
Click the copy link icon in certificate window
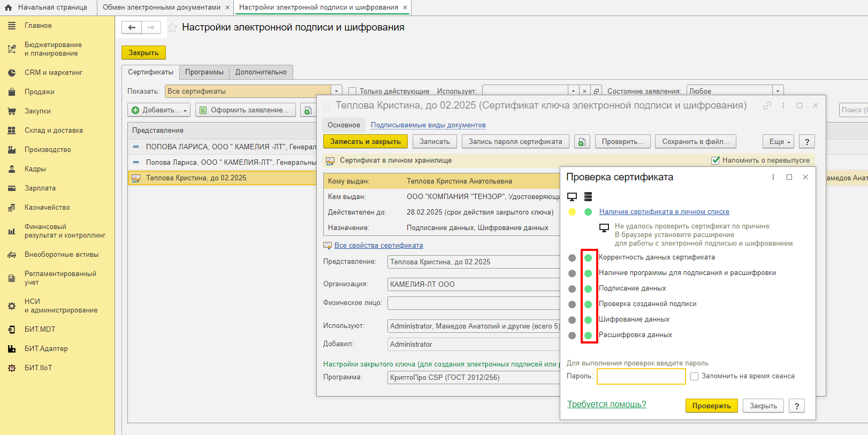767,106
